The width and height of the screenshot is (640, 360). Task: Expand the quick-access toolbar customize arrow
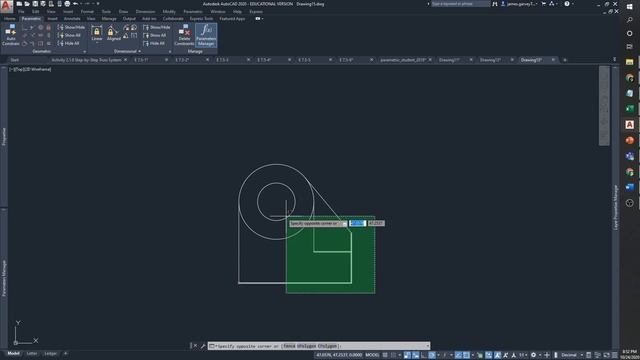(x=98, y=4)
